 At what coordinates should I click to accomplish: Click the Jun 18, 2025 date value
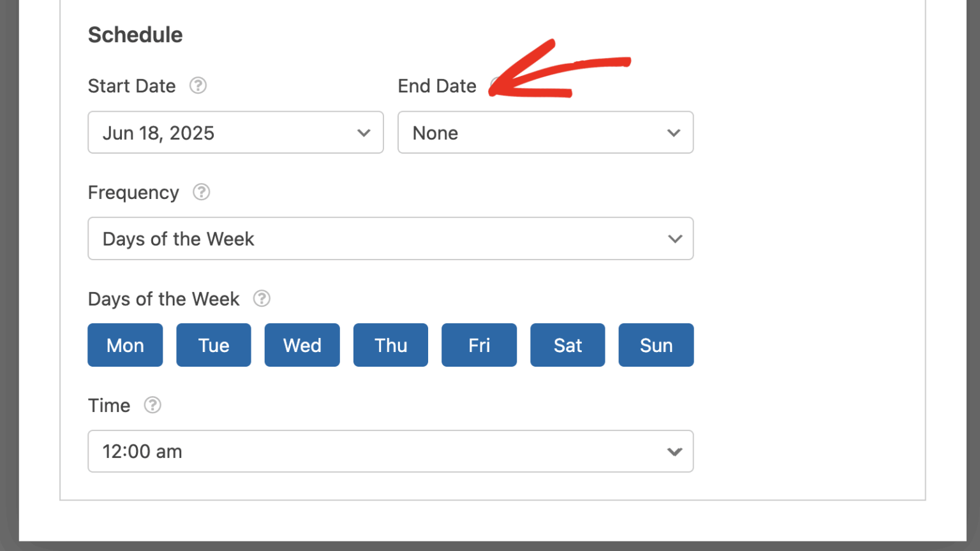pos(160,133)
